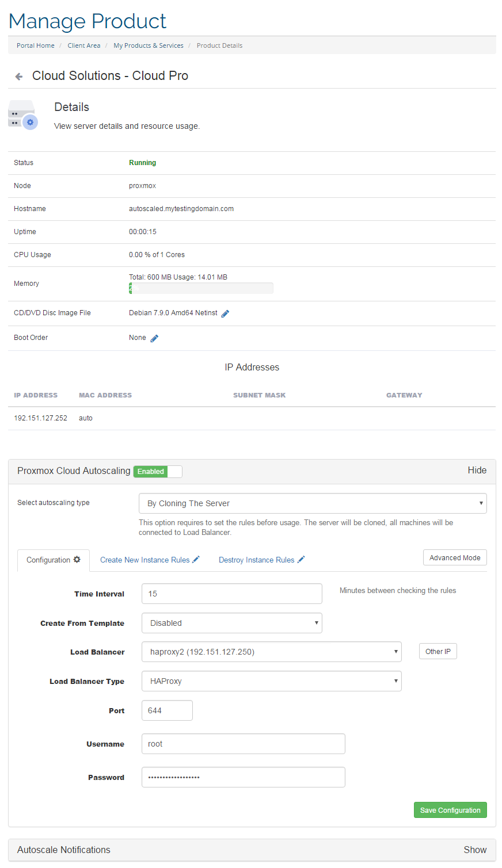Click the Advanced Mode button
Image resolution: width=502 pixels, height=868 pixels.
coord(455,558)
